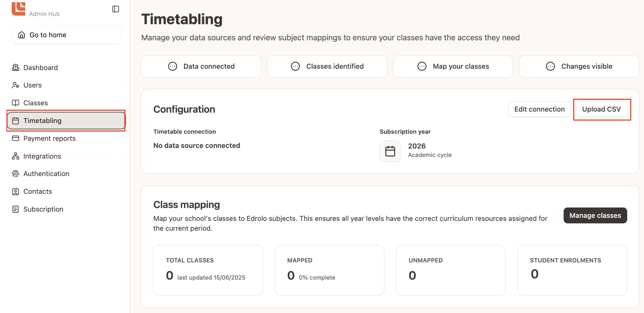
Task: Click the 'No data source connected' text
Action: pyautogui.click(x=197, y=145)
